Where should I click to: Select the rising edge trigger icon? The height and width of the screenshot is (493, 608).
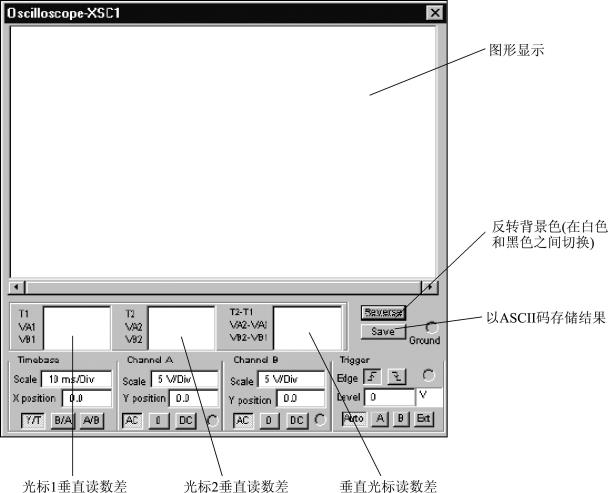tap(372, 377)
